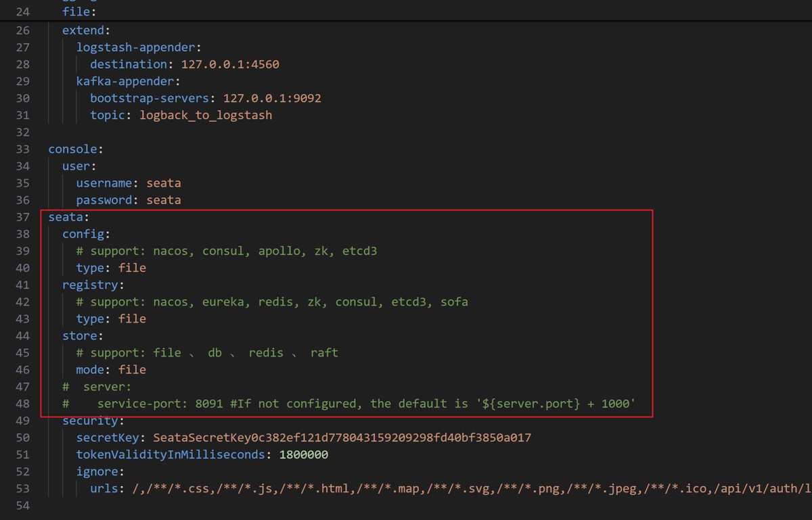Click the bootstrap-servers value 127.0.0.1:9092
Image resolution: width=812 pixels, height=520 pixels.
pyautogui.click(x=272, y=98)
